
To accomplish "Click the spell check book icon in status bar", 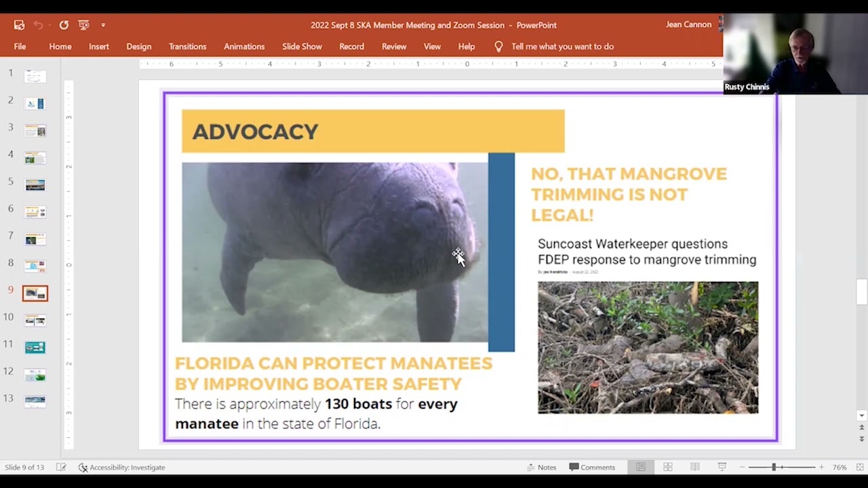I will click(61, 467).
